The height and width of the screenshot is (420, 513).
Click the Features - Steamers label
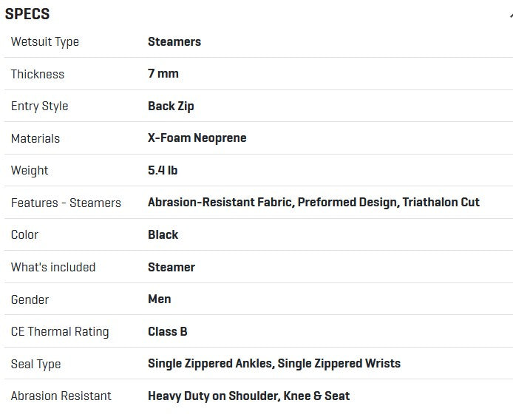(66, 203)
